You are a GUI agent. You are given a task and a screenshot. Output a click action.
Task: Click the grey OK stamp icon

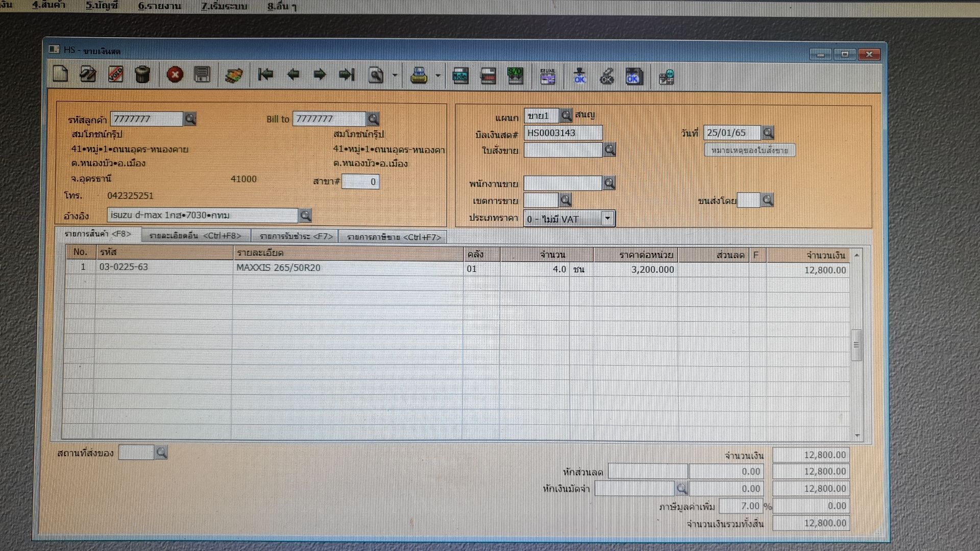click(x=606, y=77)
